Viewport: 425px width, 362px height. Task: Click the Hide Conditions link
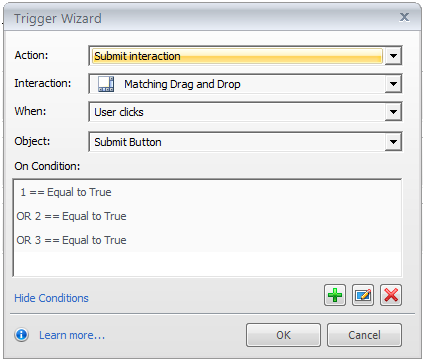pos(51,298)
